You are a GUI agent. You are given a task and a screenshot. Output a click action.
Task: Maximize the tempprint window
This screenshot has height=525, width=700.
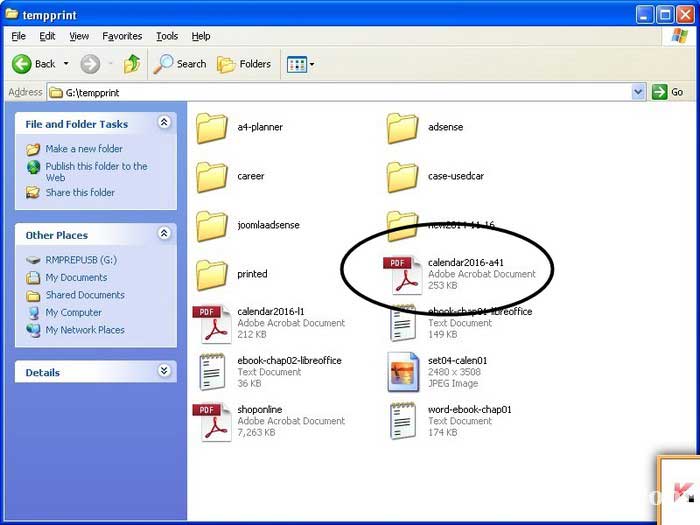click(x=664, y=15)
